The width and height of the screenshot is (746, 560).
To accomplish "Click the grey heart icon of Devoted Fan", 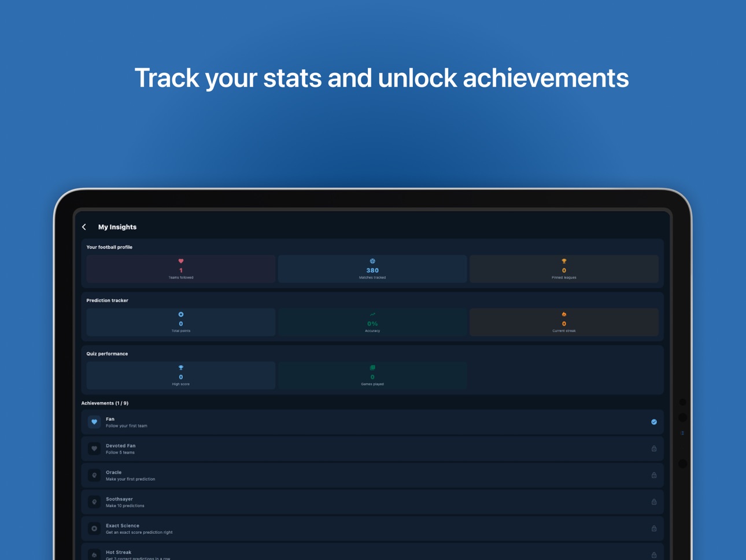I will point(94,448).
